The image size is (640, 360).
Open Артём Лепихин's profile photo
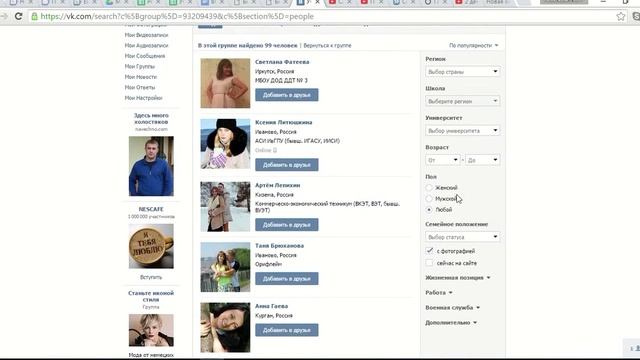coord(225,207)
